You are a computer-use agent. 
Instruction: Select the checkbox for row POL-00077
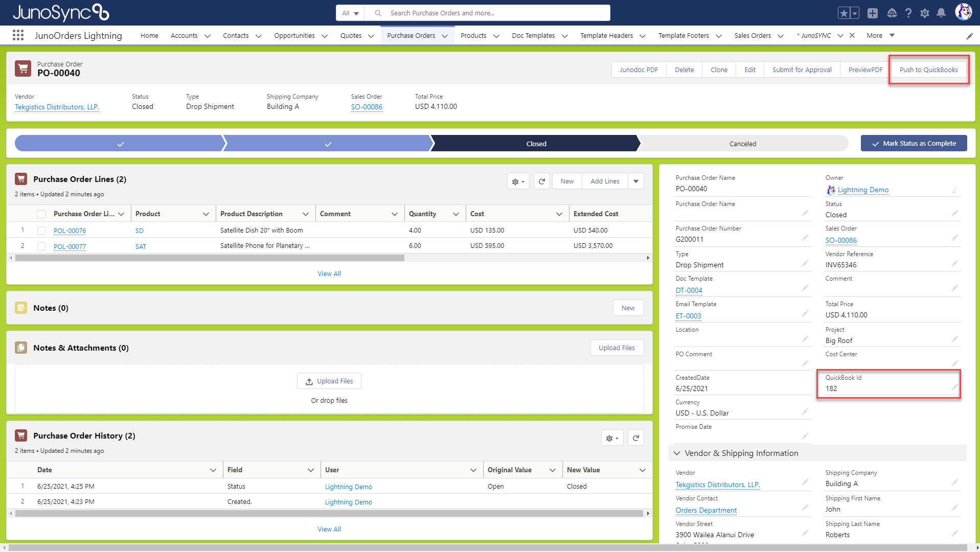pyautogui.click(x=41, y=246)
